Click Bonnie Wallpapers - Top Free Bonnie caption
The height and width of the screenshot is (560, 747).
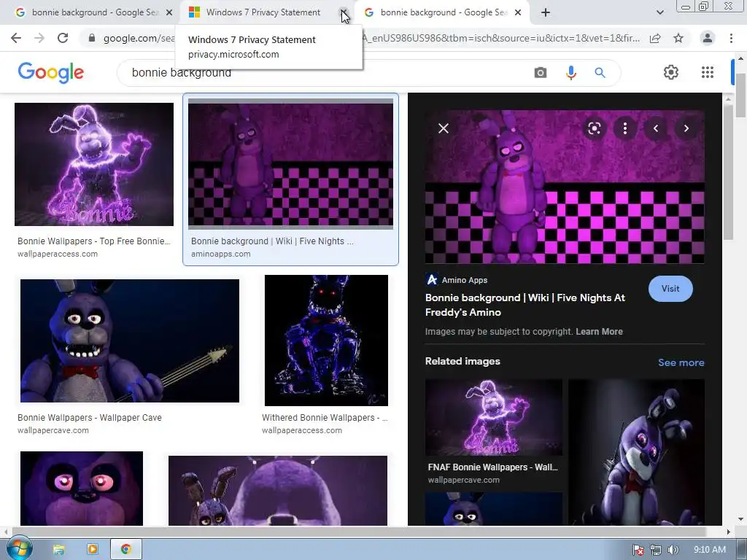[94, 241]
